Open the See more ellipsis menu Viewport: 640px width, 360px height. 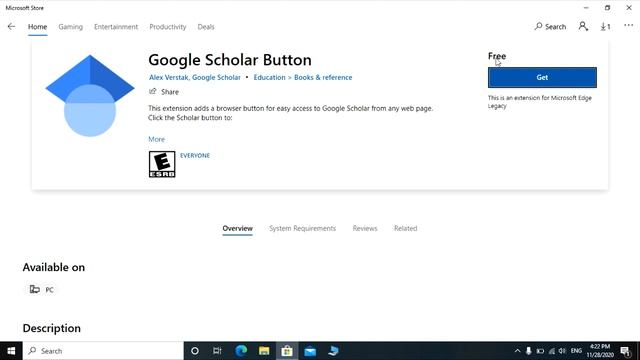point(628,25)
